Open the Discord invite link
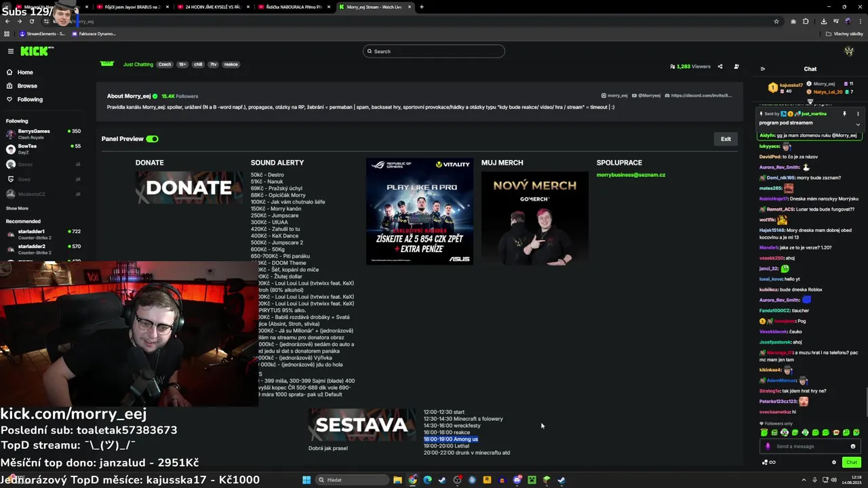This screenshot has width=868, height=488. pos(698,96)
